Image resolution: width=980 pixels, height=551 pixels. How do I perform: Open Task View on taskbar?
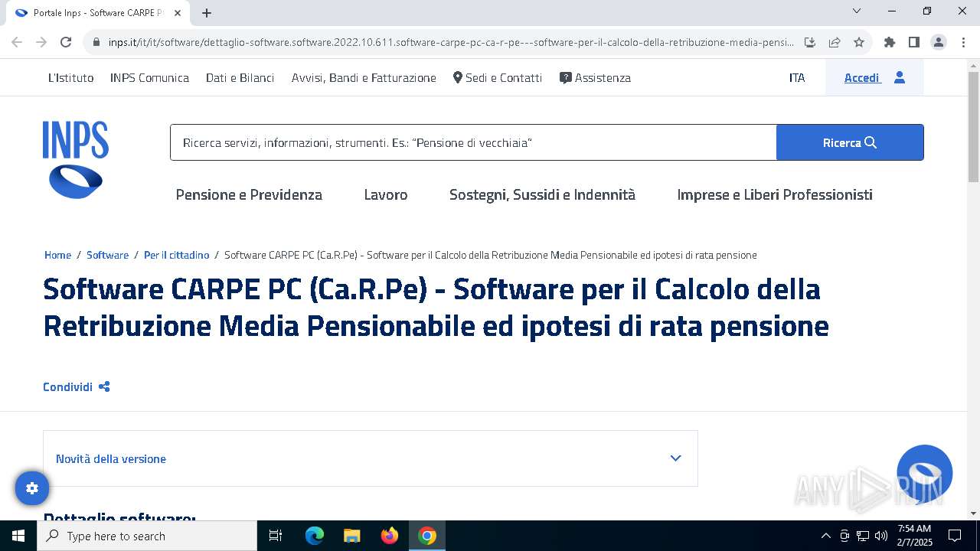[276, 536]
